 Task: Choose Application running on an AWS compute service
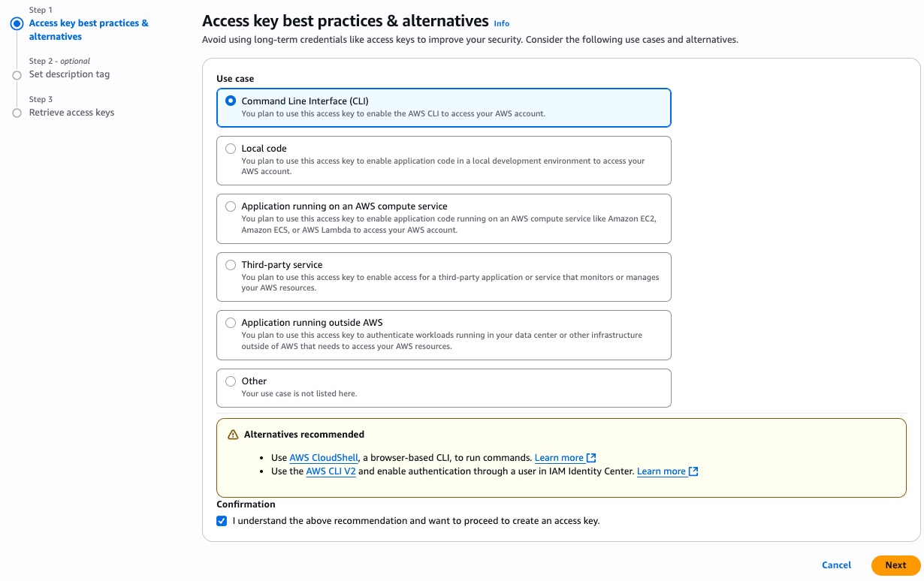[x=231, y=206]
